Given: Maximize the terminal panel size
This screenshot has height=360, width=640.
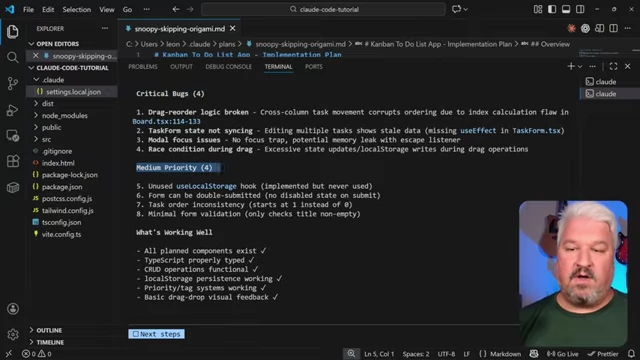Looking at the screenshot, I should tap(613, 66).
